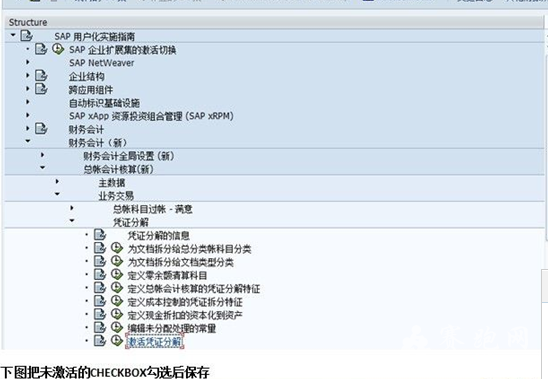
Task: Open documentation icon for 定义零余额清算科目
Action: 100,274
